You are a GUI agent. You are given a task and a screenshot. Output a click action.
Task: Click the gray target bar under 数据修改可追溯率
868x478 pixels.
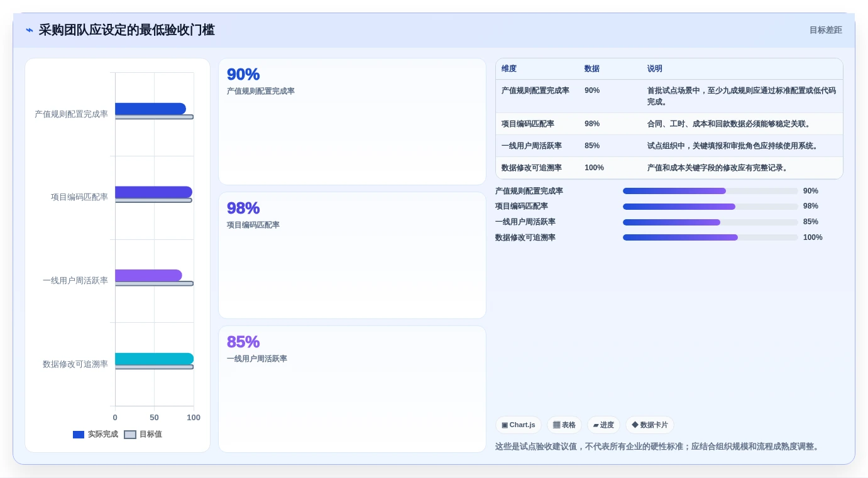coord(154,367)
